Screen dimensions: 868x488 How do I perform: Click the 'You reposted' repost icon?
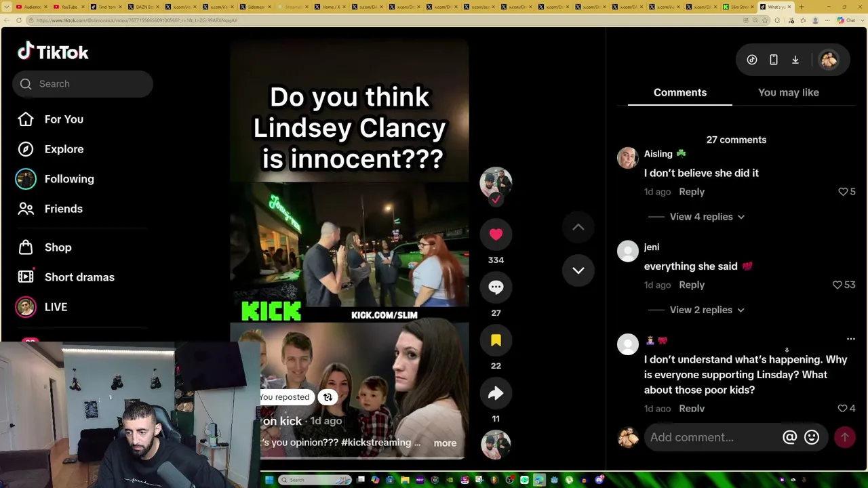[328, 397]
